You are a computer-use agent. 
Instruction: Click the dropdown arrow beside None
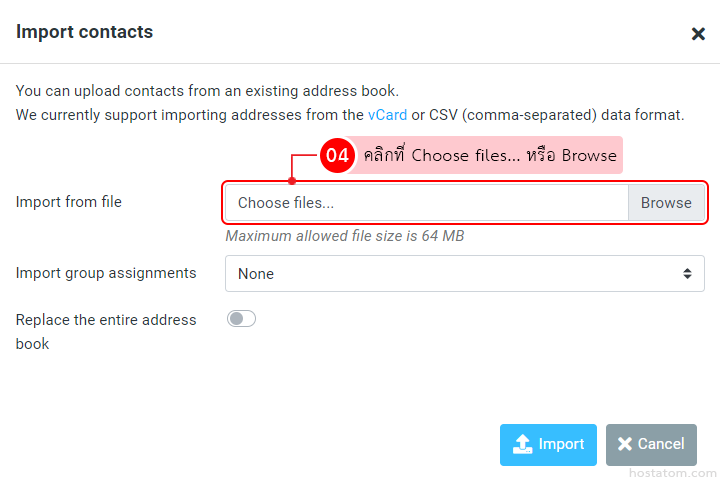[687, 273]
